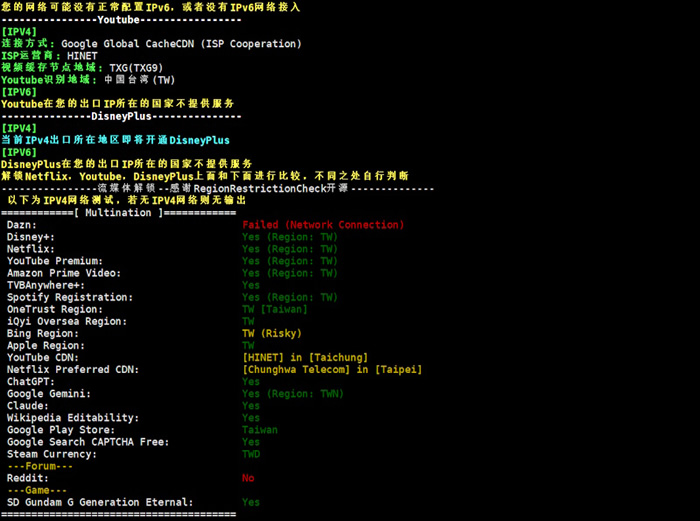The height and width of the screenshot is (521, 700).
Task: Click the Multination section header
Action: [118, 213]
